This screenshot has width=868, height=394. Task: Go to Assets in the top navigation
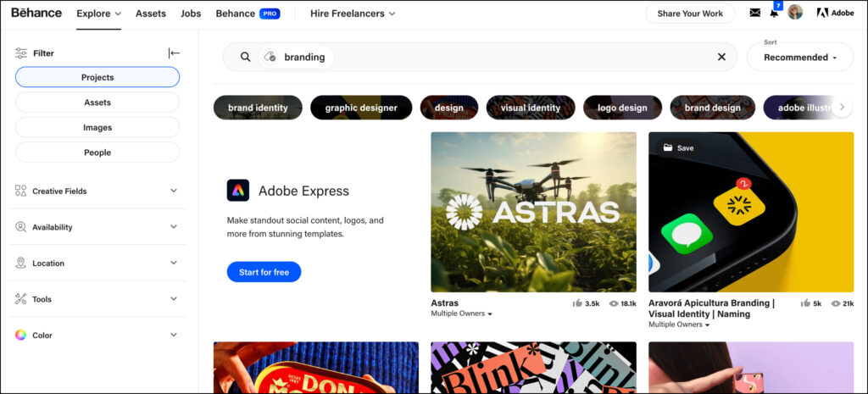click(x=151, y=14)
